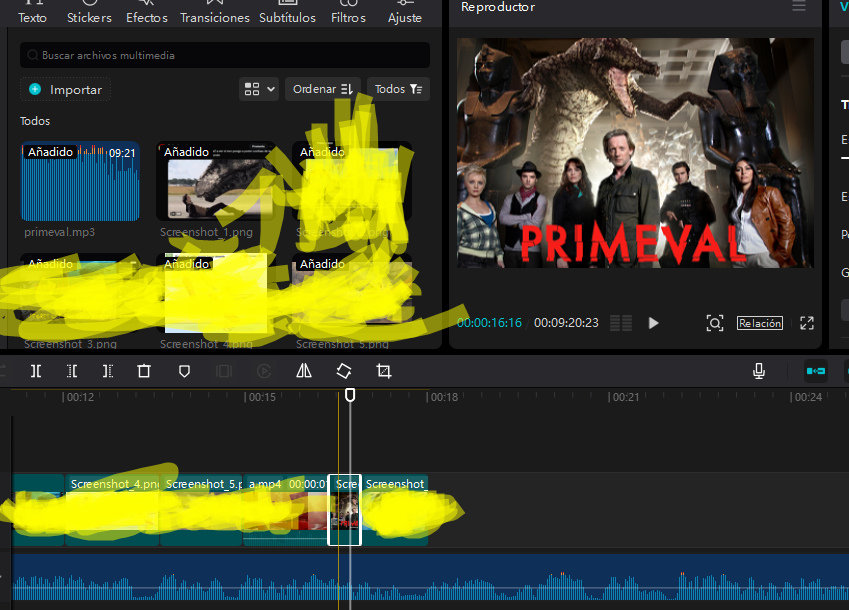Open the Ordenar sort menu
This screenshot has height=610, width=849.
(x=323, y=89)
